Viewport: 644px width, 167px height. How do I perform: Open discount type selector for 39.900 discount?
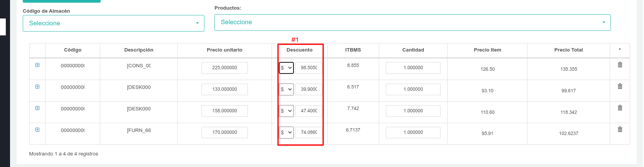point(286,89)
